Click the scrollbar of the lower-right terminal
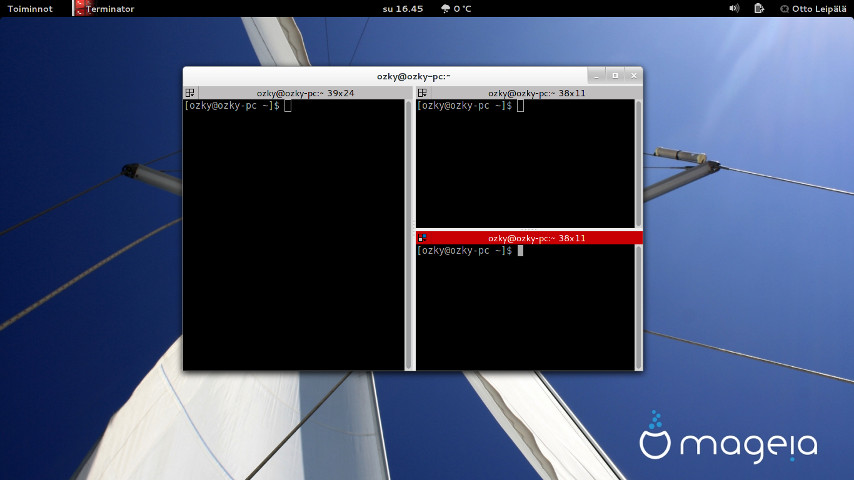The image size is (854, 480). 639,307
